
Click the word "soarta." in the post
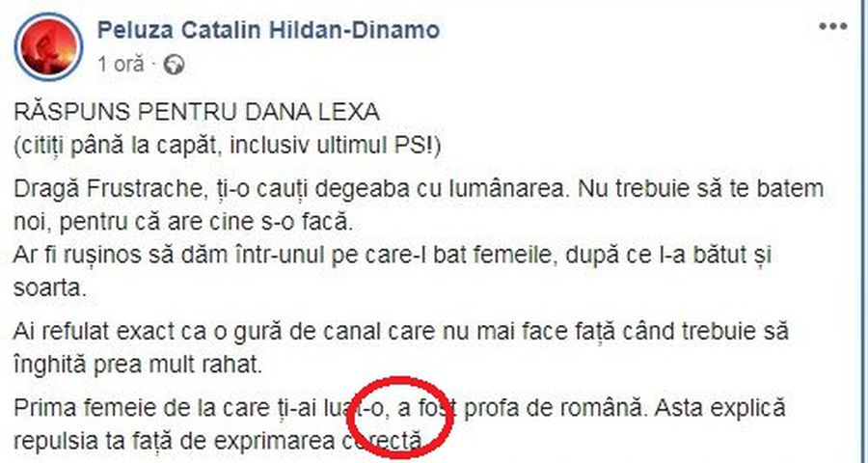(50, 288)
